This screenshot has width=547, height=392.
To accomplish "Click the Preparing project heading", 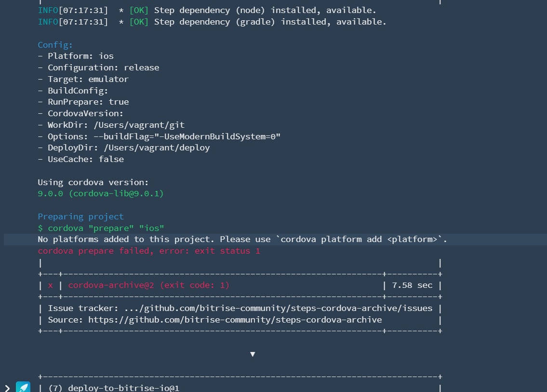I will [80, 216].
